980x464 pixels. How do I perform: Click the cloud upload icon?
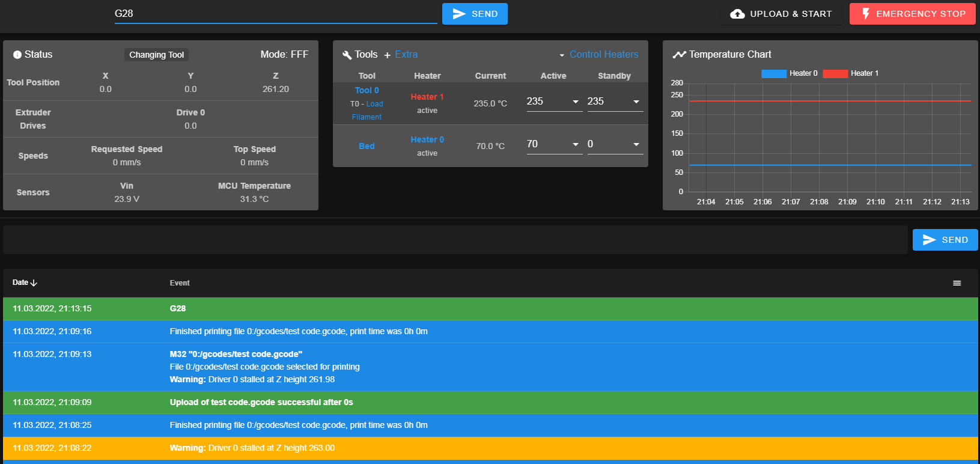click(x=737, y=14)
